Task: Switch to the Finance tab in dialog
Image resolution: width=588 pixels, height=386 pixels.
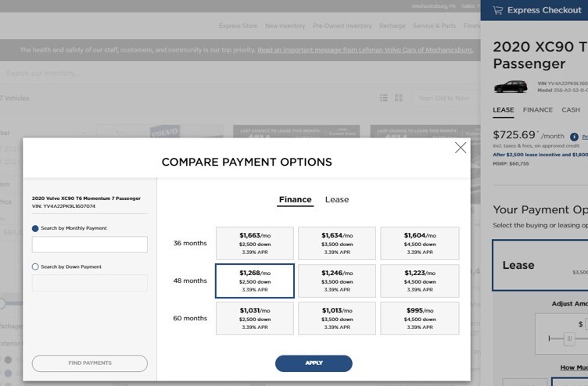Action: click(295, 199)
